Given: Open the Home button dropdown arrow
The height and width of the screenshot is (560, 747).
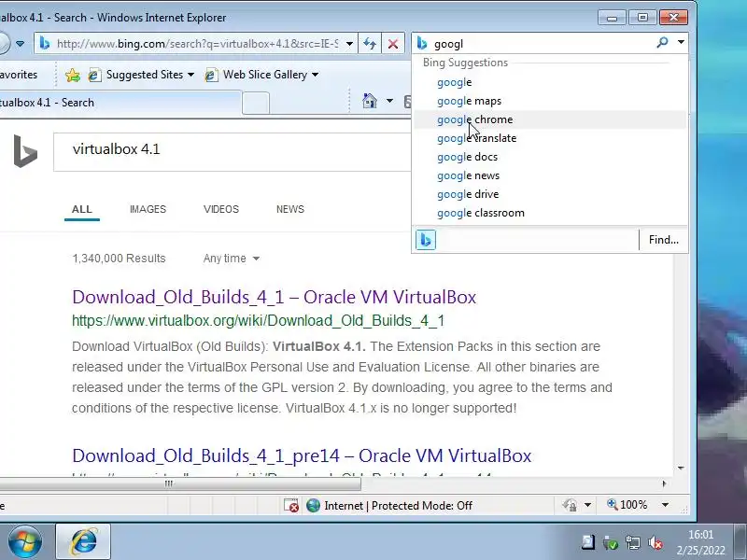Looking at the screenshot, I should (389, 101).
